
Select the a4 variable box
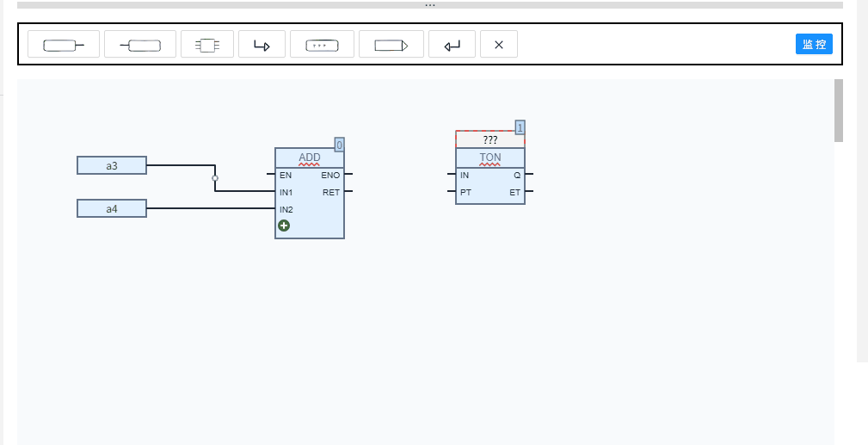(x=112, y=208)
